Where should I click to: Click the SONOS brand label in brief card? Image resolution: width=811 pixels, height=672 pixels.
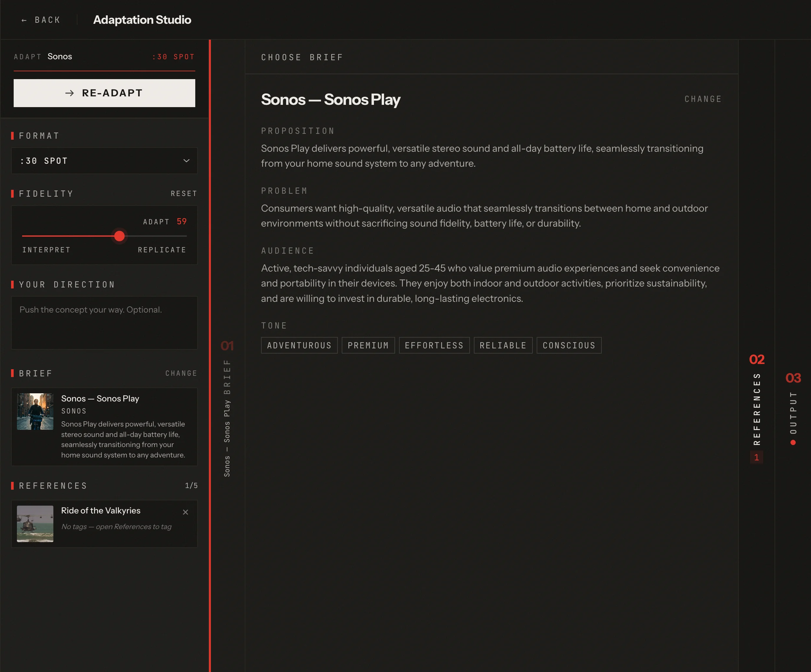(x=74, y=411)
